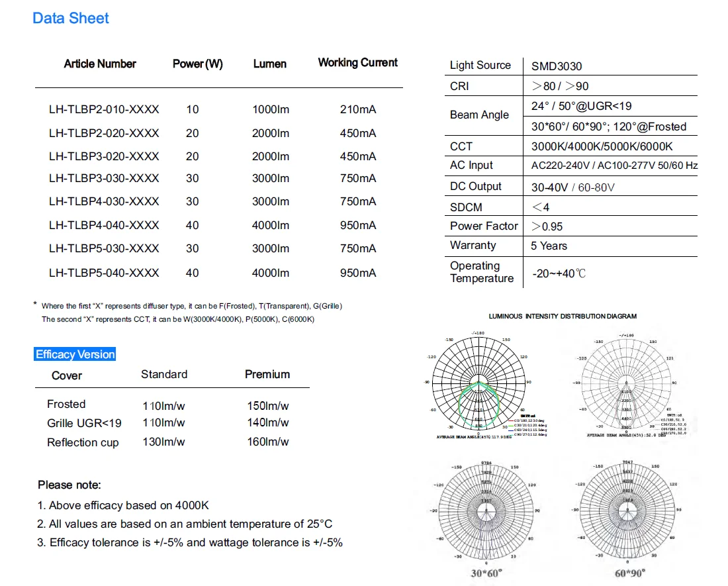Click the Power Factor row label
The height and width of the screenshot is (586, 728).
[484, 226]
